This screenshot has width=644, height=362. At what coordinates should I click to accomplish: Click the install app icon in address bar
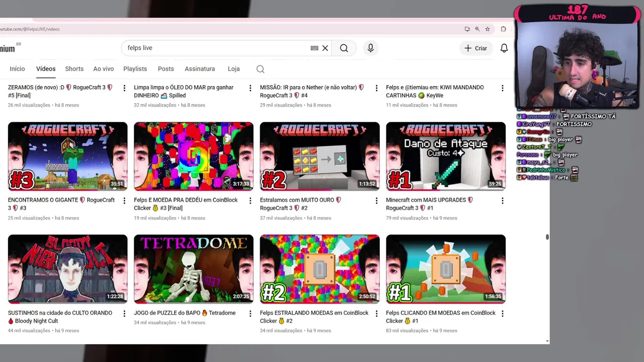coord(467,29)
